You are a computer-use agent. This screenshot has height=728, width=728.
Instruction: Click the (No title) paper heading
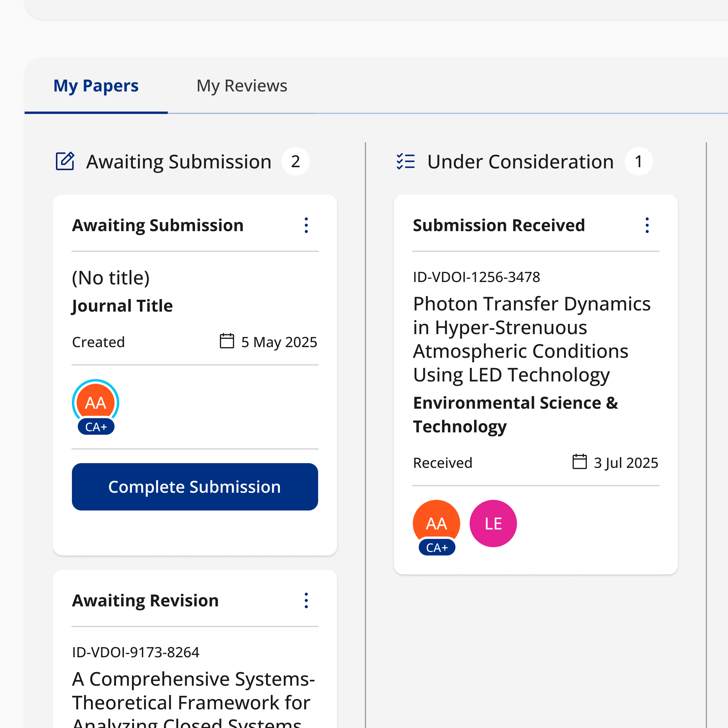(x=111, y=278)
